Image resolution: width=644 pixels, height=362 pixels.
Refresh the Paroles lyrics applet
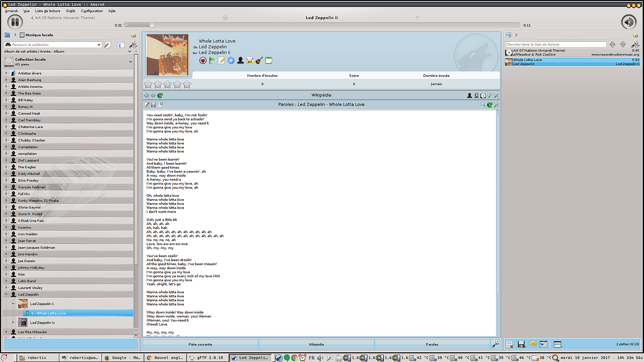pyautogui.click(x=490, y=105)
